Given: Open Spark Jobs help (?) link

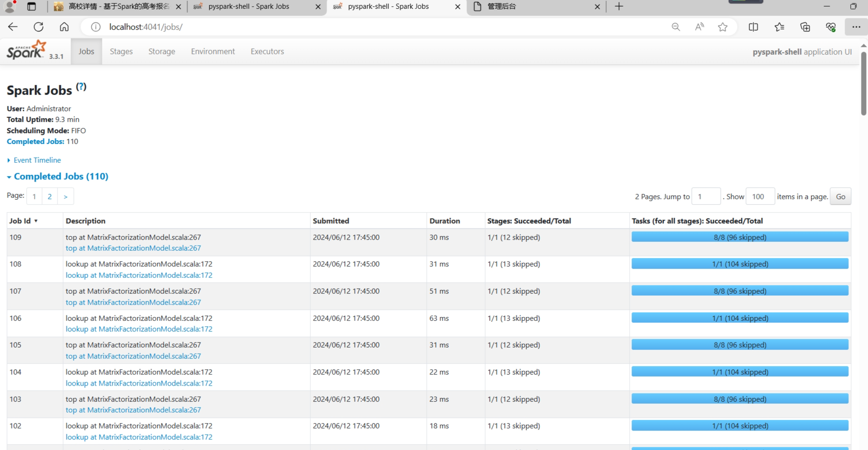Looking at the screenshot, I should (81, 87).
